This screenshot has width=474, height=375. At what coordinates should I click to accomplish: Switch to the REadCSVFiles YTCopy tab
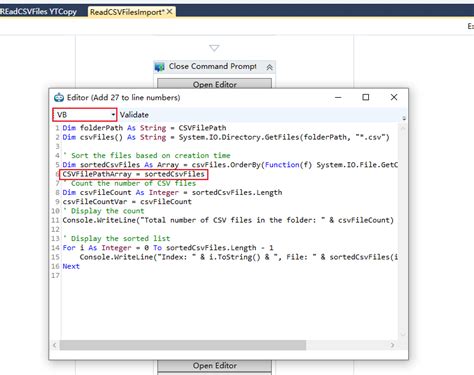pyautogui.click(x=39, y=12)
